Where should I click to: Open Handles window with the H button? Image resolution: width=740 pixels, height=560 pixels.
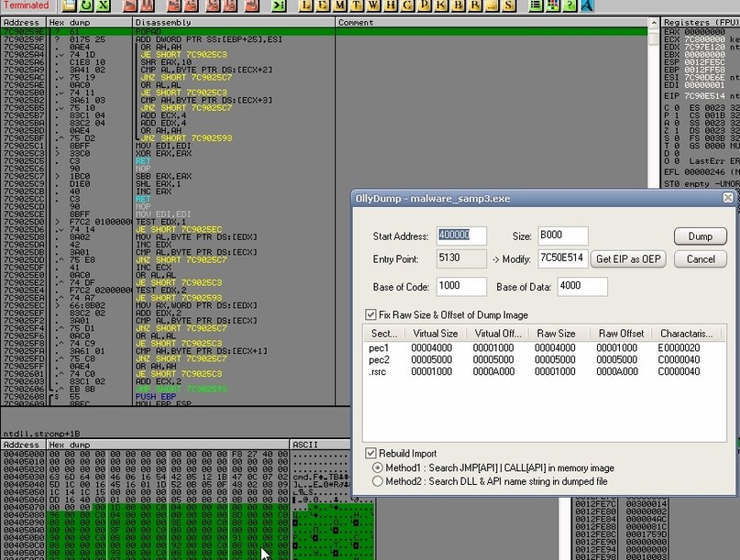point(390,6)
